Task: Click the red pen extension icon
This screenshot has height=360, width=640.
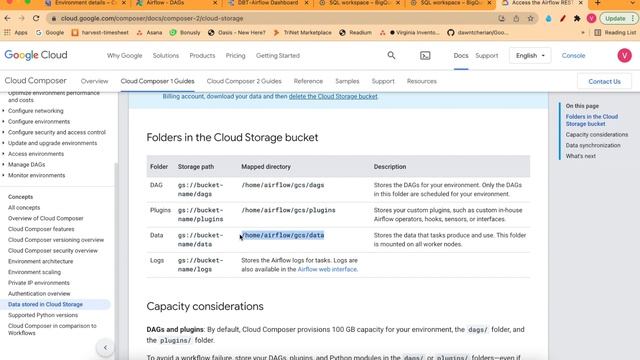Action: click(x=563, y=18)
